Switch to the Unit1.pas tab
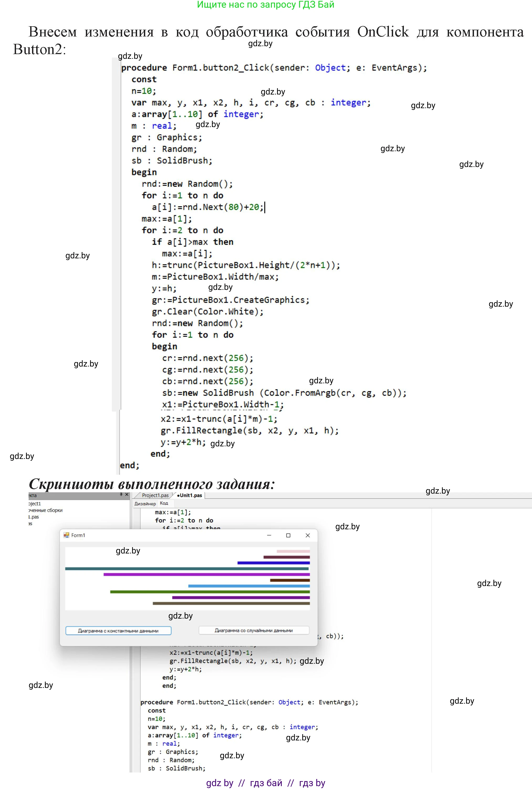Screen dimensions: 532x789 [190, 495]
